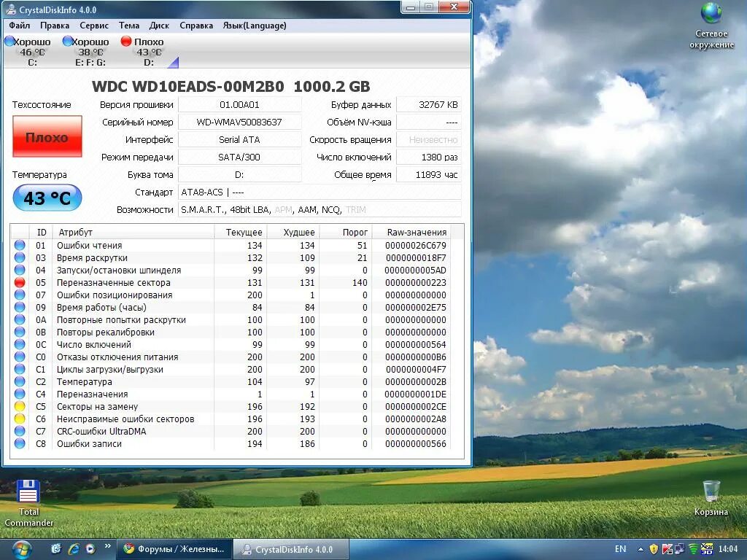Click the Худшее column header

point(294,233)
